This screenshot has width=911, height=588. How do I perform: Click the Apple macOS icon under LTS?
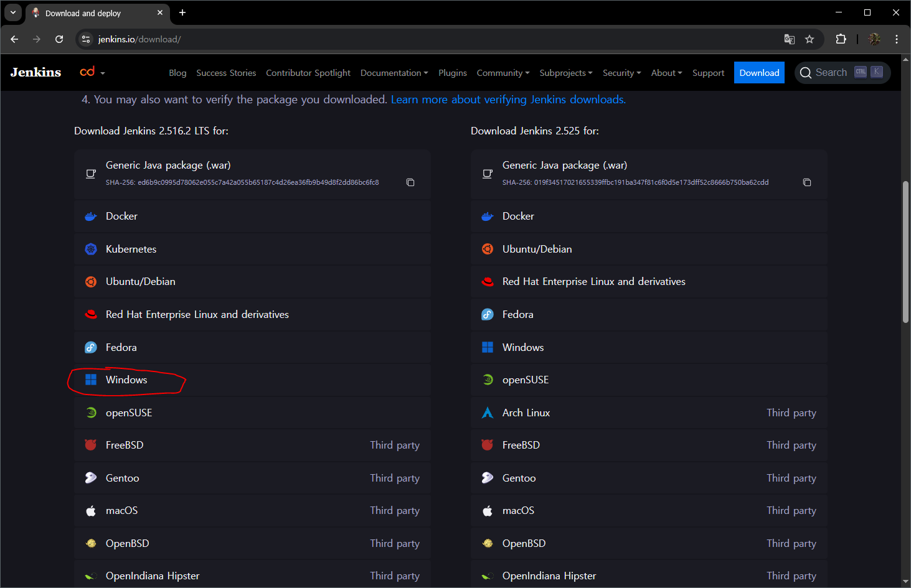[x=91, y=510]
